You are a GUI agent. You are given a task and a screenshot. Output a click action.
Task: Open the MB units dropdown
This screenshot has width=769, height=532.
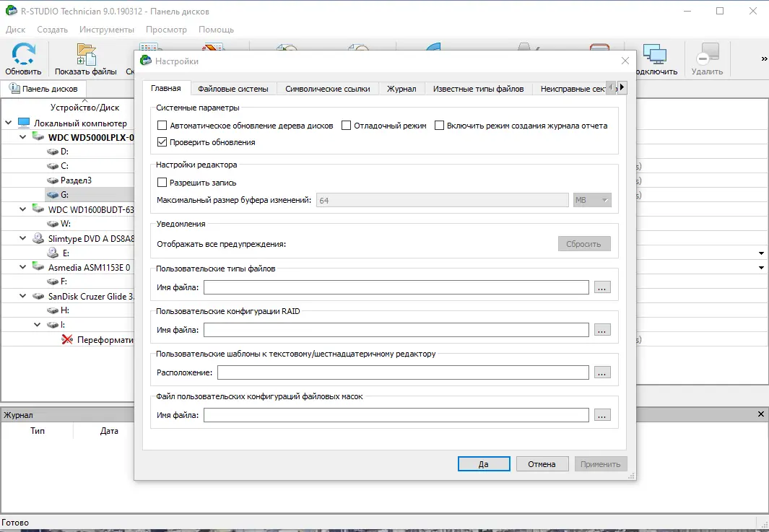[x=592, y=200]
